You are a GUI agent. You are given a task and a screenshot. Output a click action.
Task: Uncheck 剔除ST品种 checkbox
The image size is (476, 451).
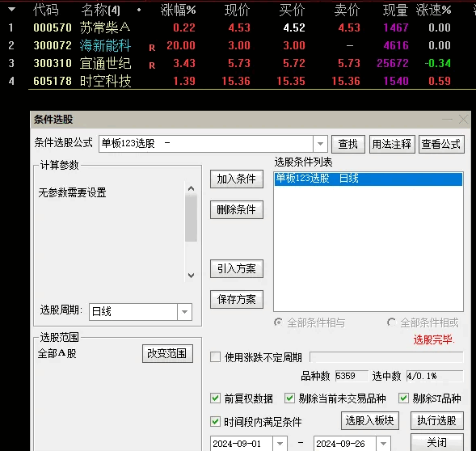tap(403, 398)
